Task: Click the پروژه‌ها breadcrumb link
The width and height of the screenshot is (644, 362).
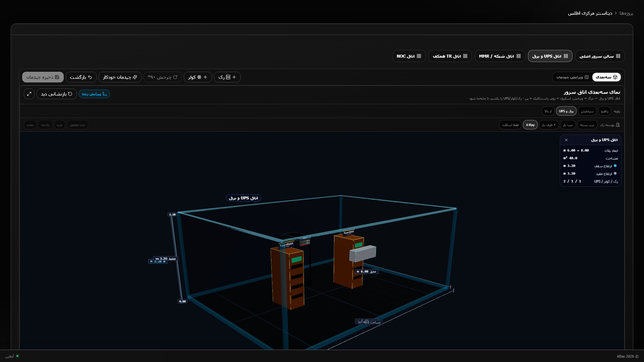Action: [x=626, y=13]
